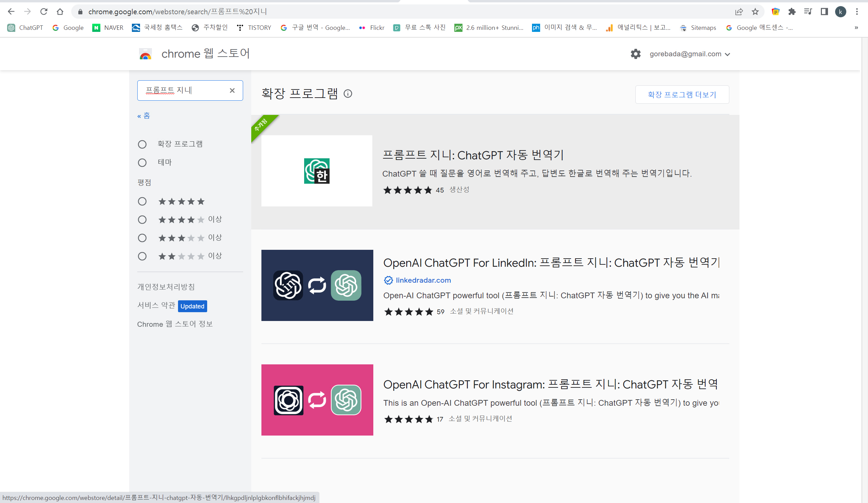Viewport: 868px width, 503px height.
Task: Open the OpenAI ChatGPT For LinkedIn result title
Action: 551,262
